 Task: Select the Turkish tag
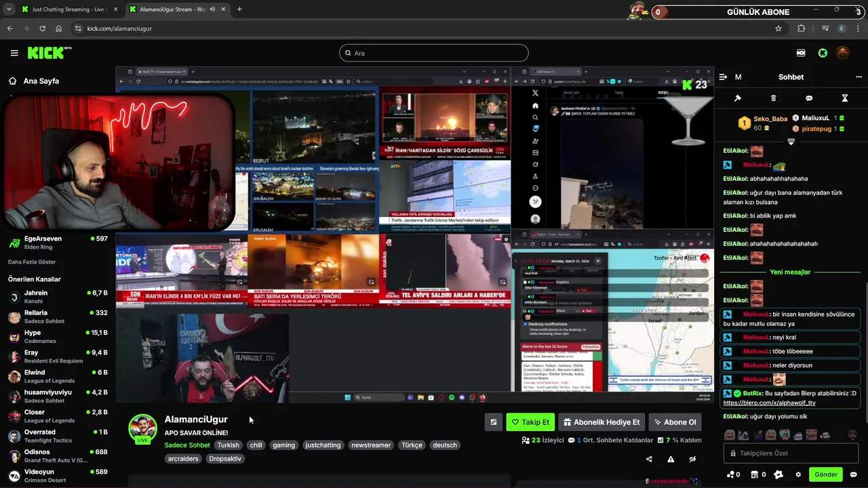pyautogui.click(x=228, y=445)
